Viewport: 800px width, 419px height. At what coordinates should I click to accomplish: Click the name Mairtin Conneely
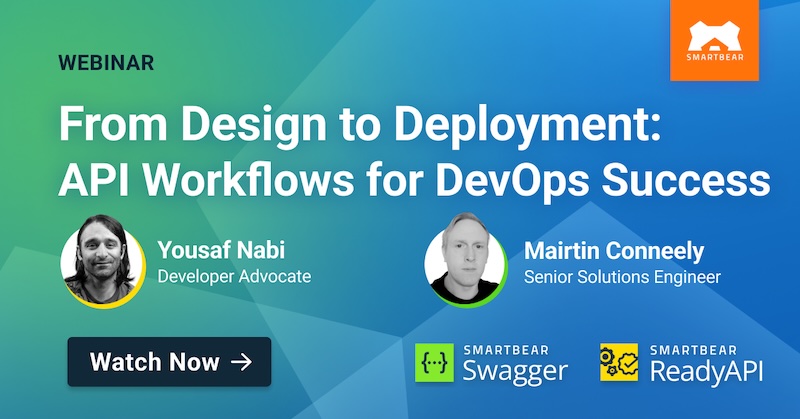[x=614, y=251]
